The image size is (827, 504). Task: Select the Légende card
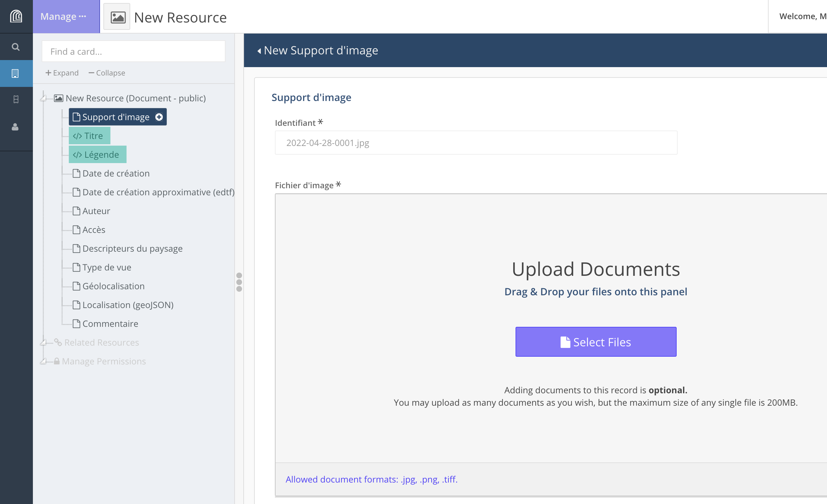pyautogui.click(x=97, y=154)
